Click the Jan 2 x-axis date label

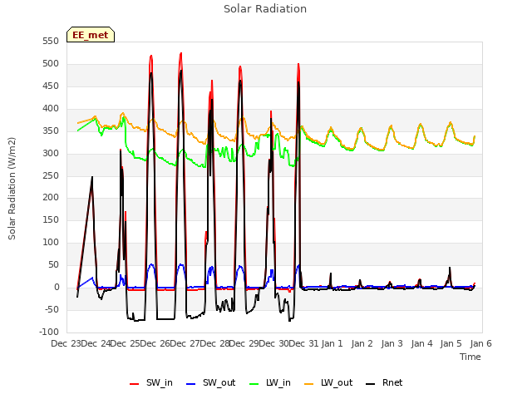tap(362, 343)
